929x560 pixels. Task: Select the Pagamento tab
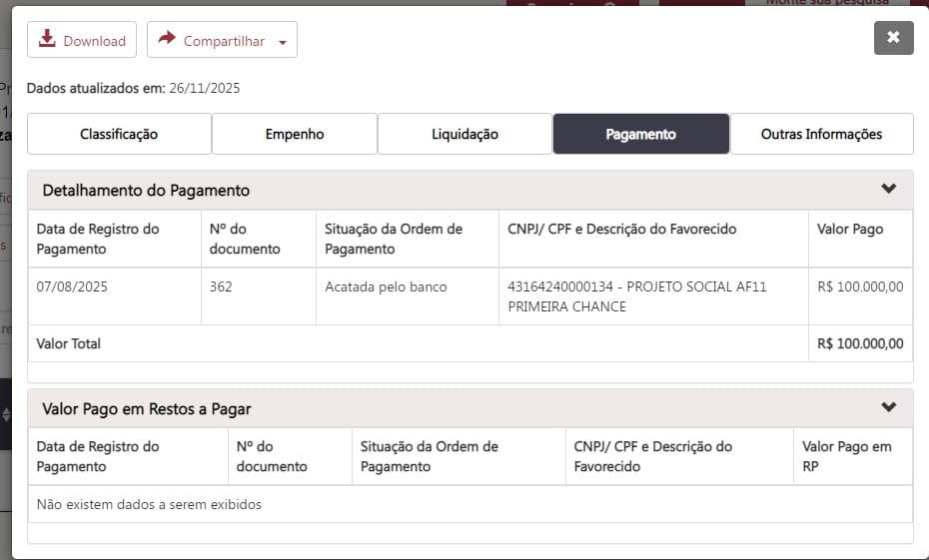[640, 134]
